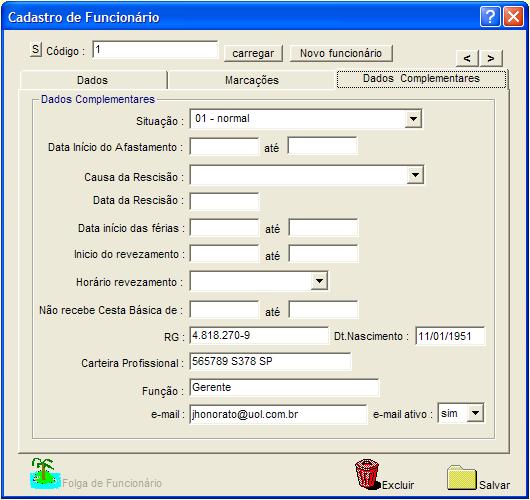Viewport: 530px width, 500px height.
Task: Open the help question mark button
Action: [490, 16]
